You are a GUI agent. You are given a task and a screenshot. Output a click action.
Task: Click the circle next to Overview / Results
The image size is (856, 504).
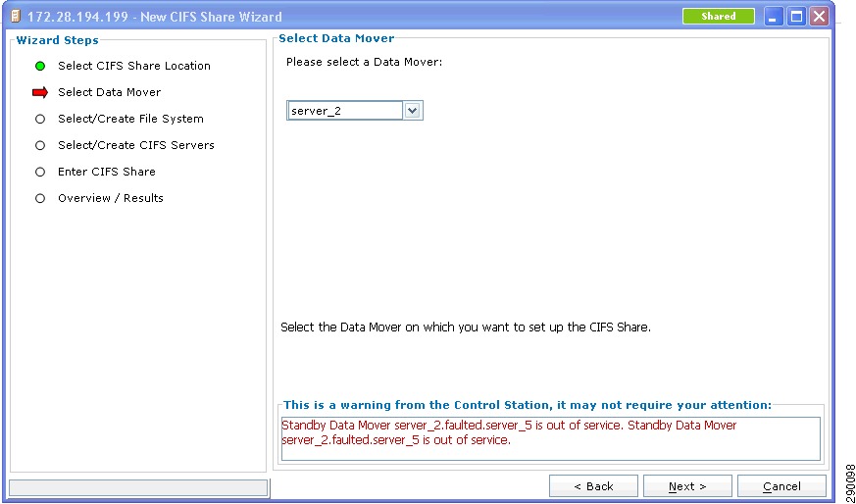40,199
